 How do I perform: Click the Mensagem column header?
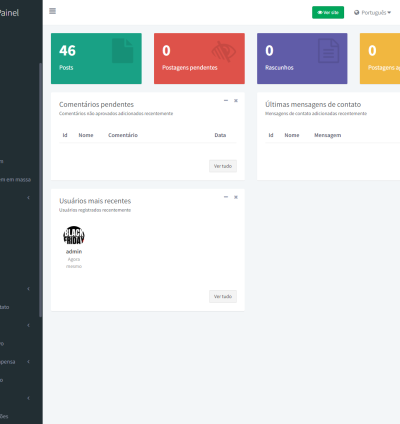(x=327, y=135)
